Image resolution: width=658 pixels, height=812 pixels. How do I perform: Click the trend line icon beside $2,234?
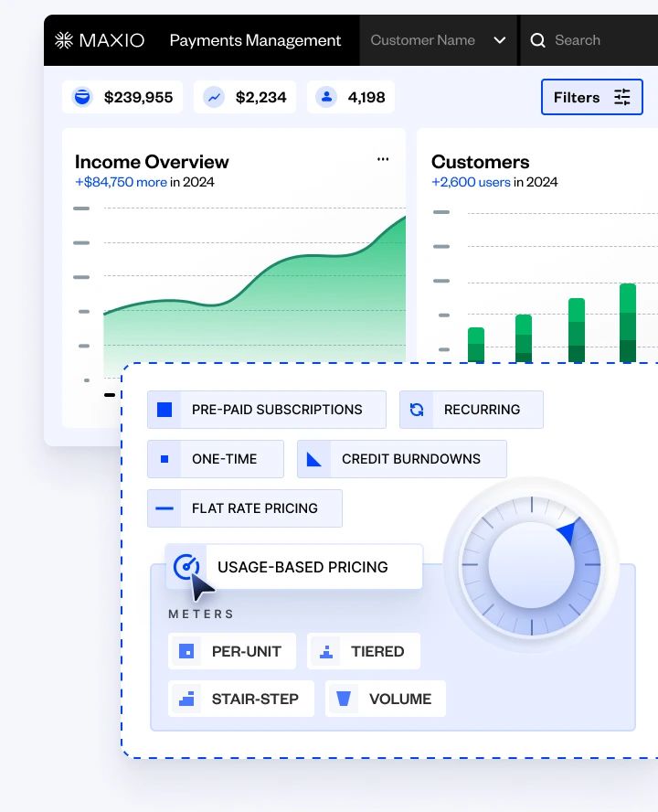pos(214,97)
